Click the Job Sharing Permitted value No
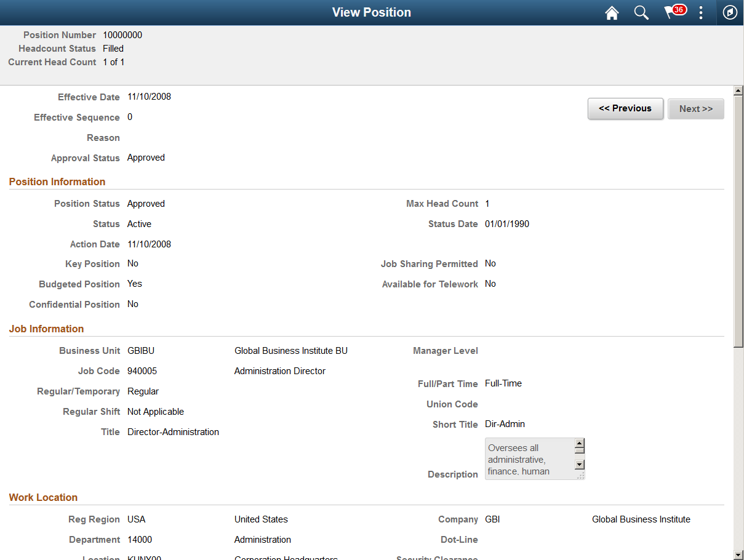 (490, 263)
